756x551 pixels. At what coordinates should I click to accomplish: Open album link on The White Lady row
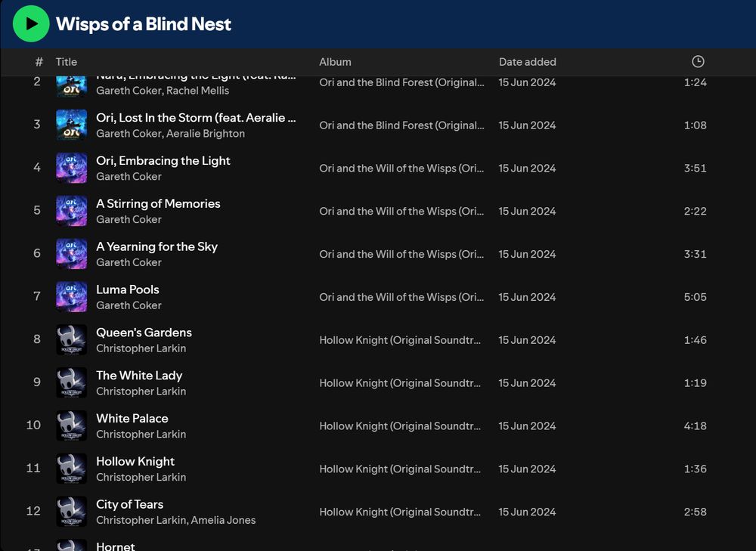(400, 382)
